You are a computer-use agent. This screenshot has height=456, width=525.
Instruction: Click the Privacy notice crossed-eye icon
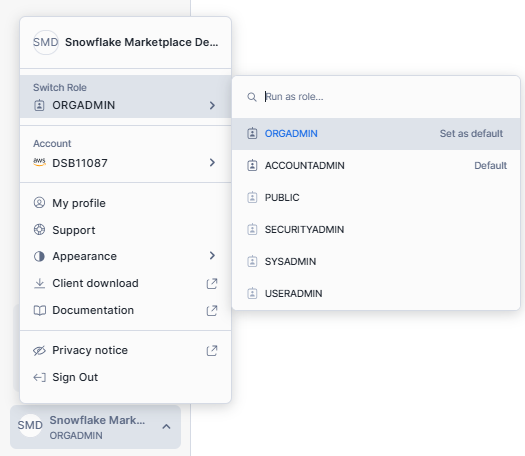pos(39,351)
